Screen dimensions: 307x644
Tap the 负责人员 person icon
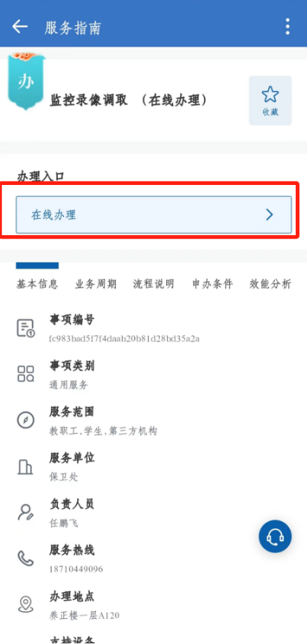[x=26, y=512]
